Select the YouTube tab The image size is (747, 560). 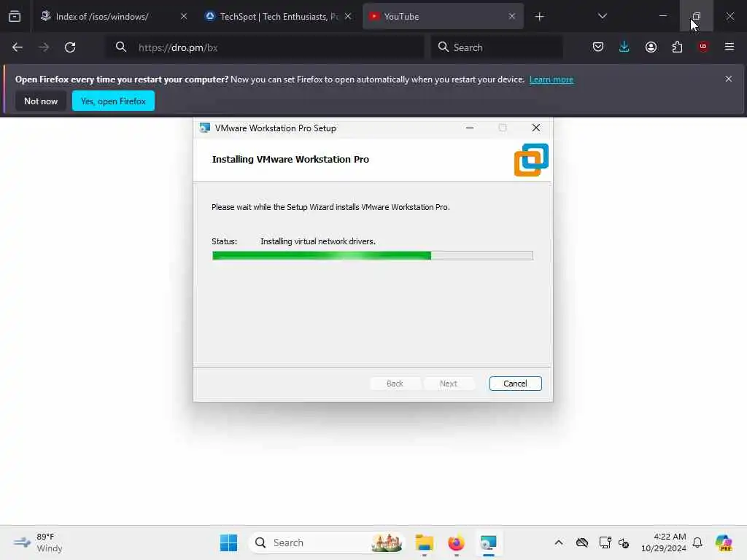[x=443, y=17]
